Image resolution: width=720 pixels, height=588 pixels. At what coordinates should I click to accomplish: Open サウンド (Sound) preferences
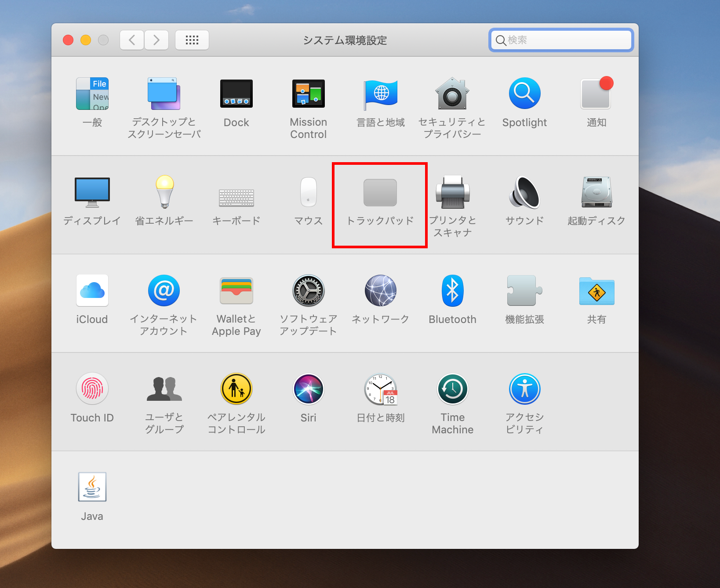pyautogui.click(x=524, y=192)
